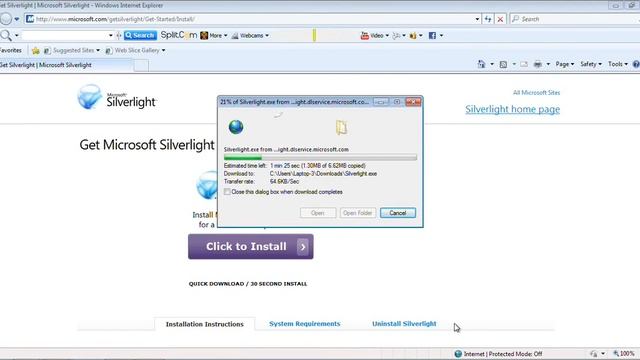Expand the Video dropdown arrow
The image size is (640, 360).
[387, 36]
